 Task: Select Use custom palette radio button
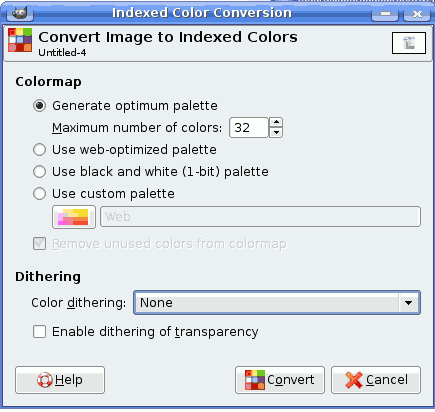(x=39, y=194)
